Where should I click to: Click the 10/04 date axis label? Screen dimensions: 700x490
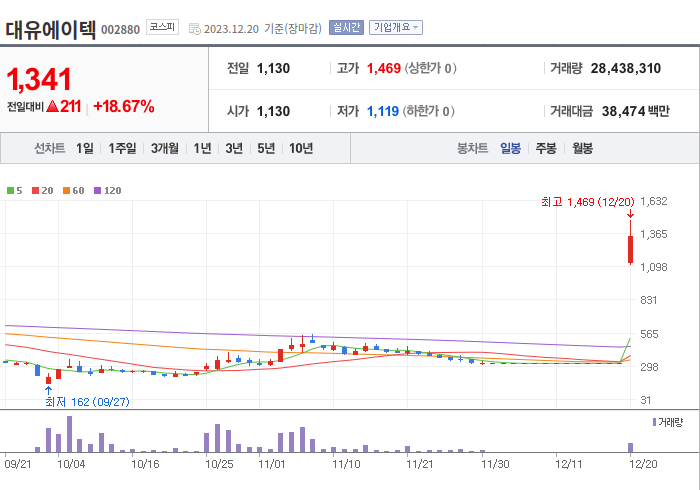(x=71, y=464)
